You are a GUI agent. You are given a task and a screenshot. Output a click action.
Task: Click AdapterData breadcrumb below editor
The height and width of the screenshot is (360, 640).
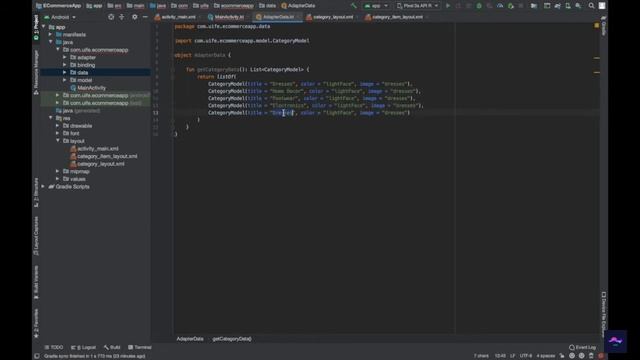190,339
